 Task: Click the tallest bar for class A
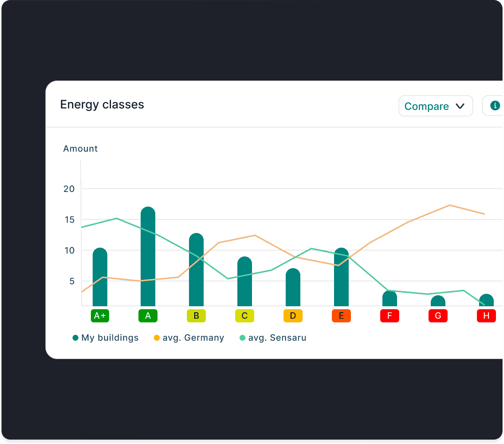coord(148,256)
